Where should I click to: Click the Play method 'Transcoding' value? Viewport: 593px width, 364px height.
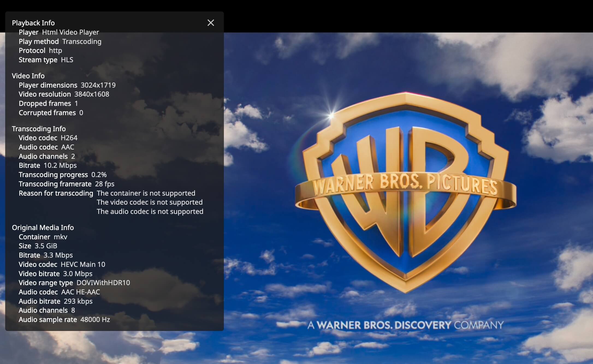click(82, 41)
